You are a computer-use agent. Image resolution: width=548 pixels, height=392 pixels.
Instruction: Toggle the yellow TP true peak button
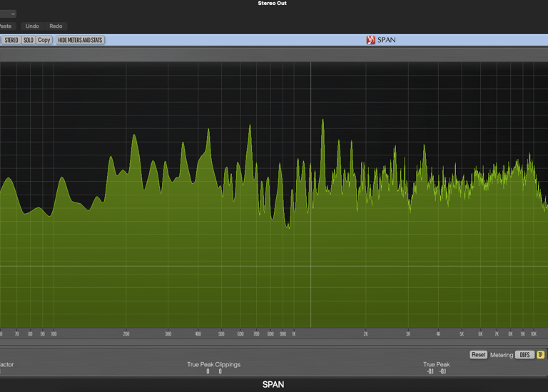pos(540,355)
